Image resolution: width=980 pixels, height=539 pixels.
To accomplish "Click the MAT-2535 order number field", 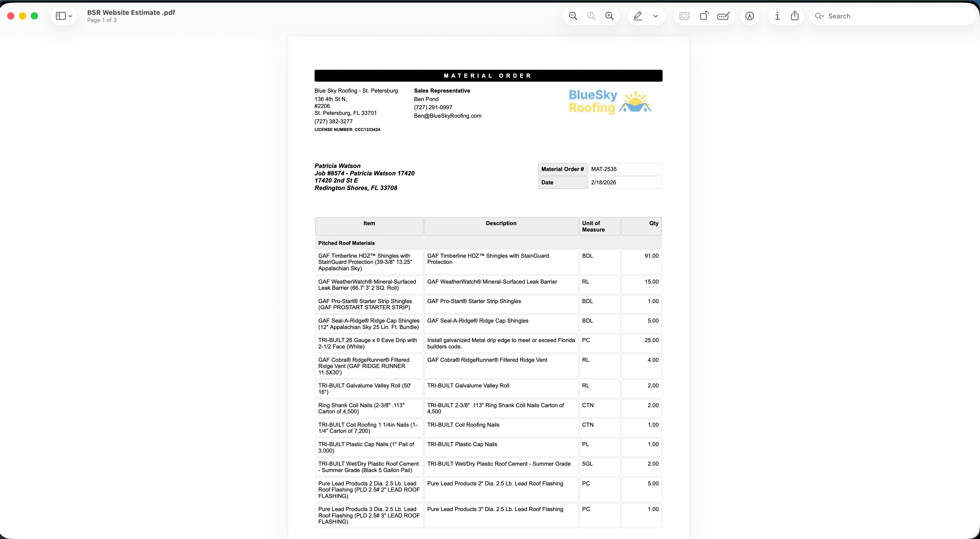I will tap(624, 169).
